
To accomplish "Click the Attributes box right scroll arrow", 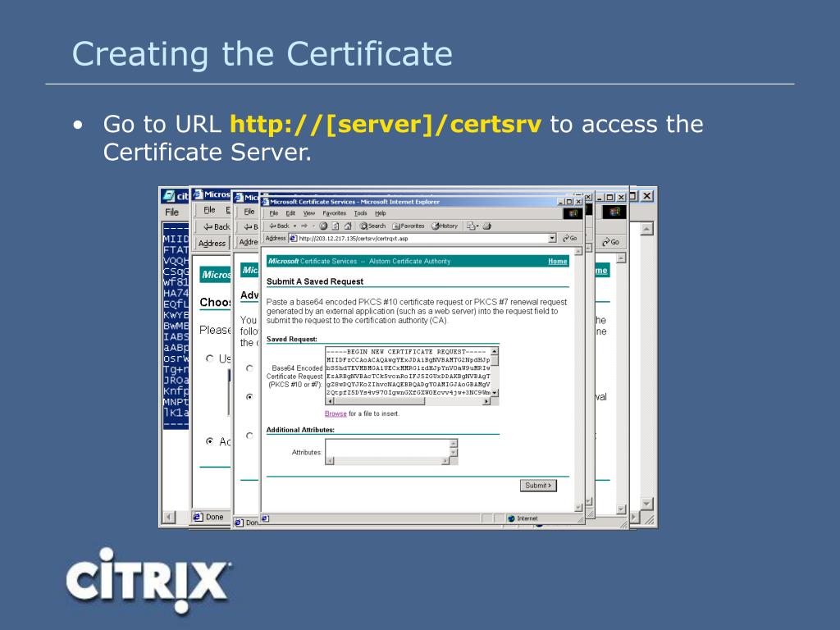I will [x=445, y=461].
